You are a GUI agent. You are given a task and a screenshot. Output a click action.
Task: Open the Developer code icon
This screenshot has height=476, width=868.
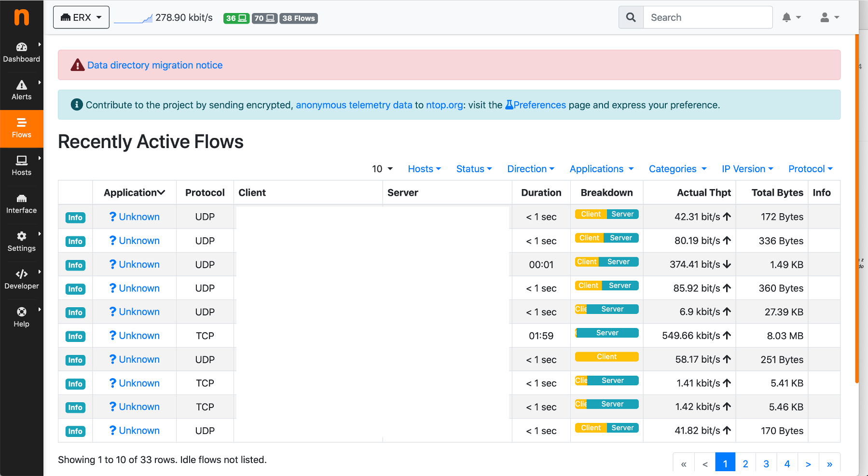[21, 273]
